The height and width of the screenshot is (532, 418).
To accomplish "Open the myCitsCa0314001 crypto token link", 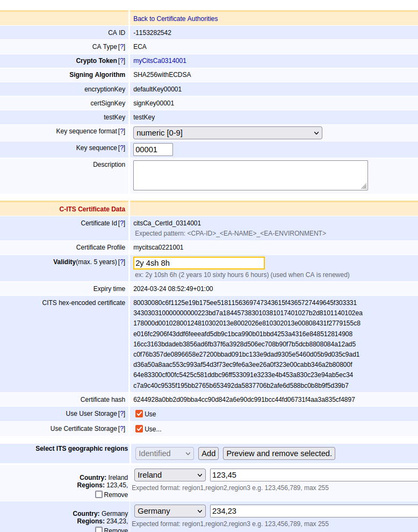I will (x=160, y=61).
